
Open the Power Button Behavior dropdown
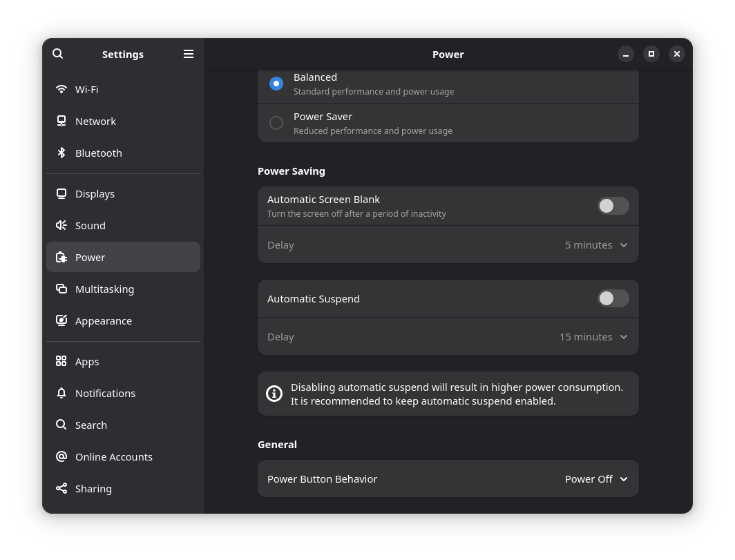[596, 479]
